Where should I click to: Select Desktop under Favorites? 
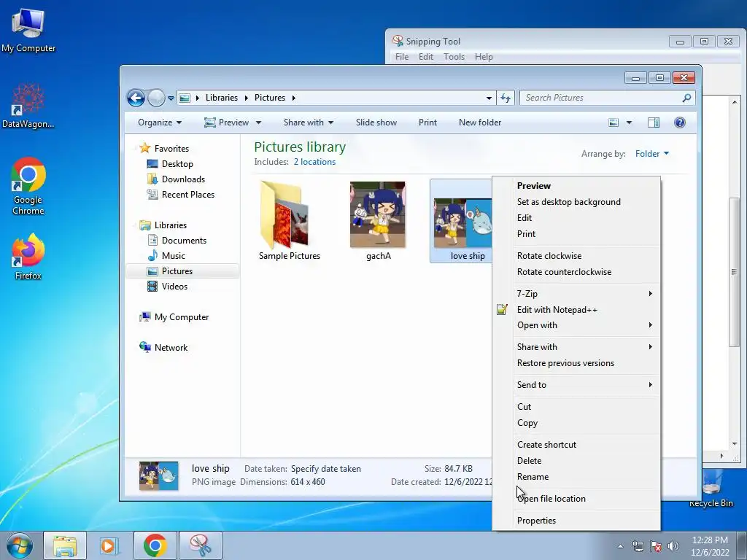click(x=177, y=164)
